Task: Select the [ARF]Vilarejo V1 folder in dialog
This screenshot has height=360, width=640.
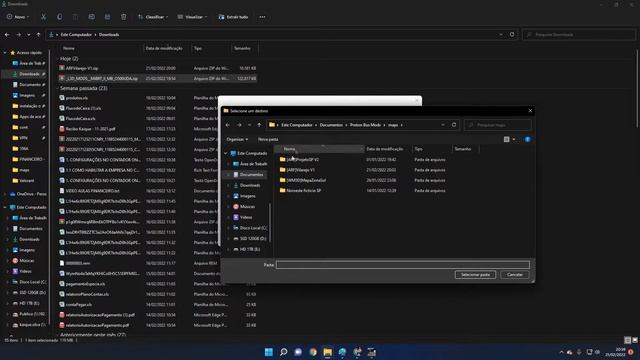Action: [x=300, y=170]
